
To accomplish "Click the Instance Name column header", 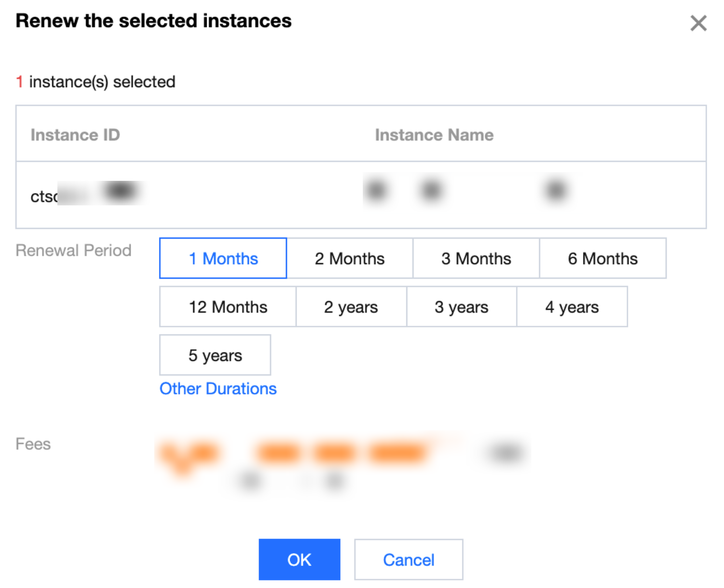I will [434, 135].
